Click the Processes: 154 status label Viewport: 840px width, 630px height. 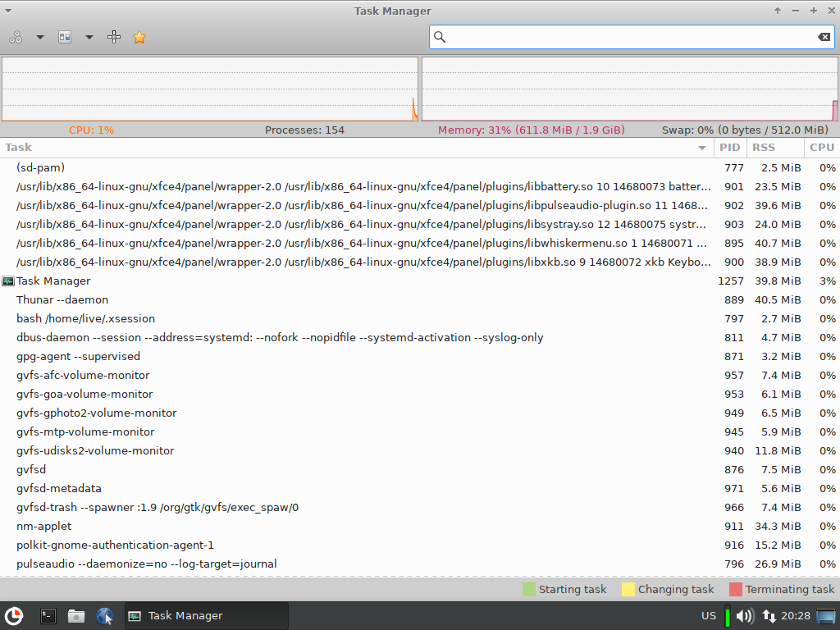tap(304, 130)
